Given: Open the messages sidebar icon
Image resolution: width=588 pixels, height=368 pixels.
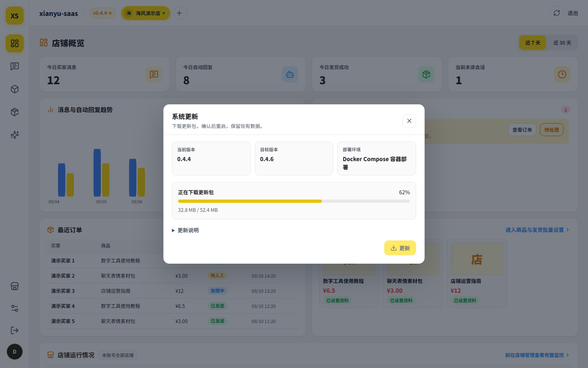Looking at the screenshot, I should (15, 66).
